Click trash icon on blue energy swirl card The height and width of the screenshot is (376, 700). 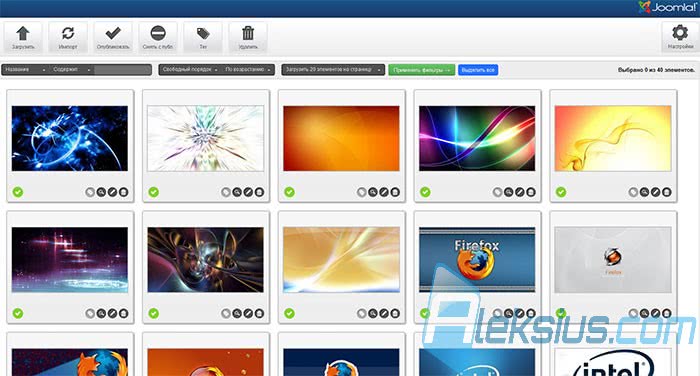point(124,192)
